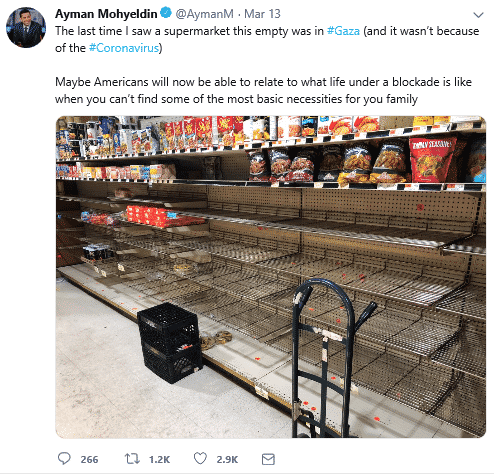This screenshot has width=494, height=474.
Task: Open Ayman Mohyeldin's profile avatar
Action: click(x=26, y=27)
